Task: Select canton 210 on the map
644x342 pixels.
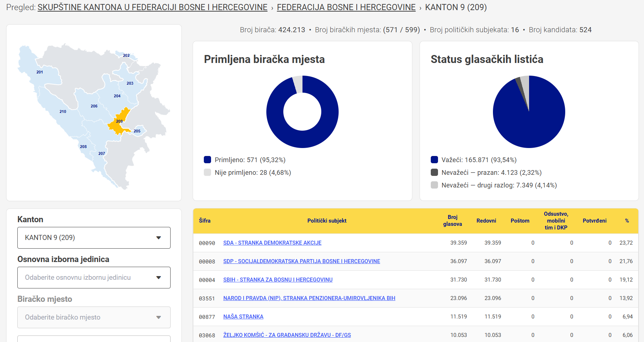Action: tap(63, 111)
